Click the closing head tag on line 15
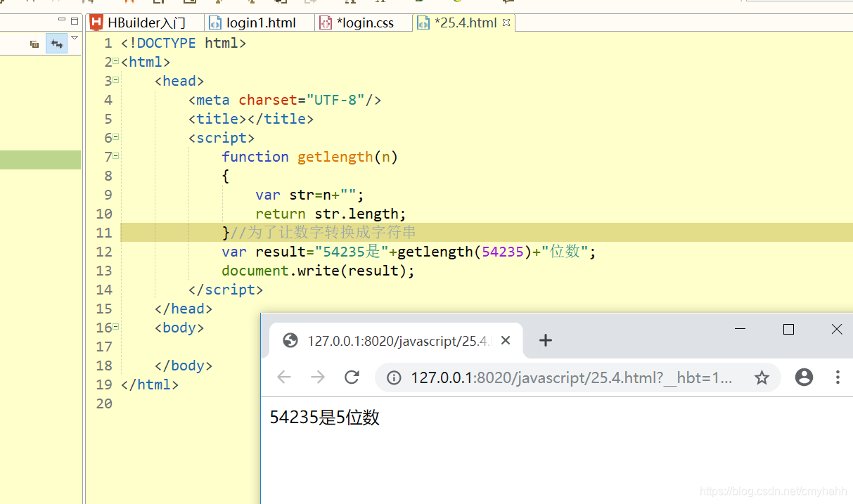 coord(184,309)
